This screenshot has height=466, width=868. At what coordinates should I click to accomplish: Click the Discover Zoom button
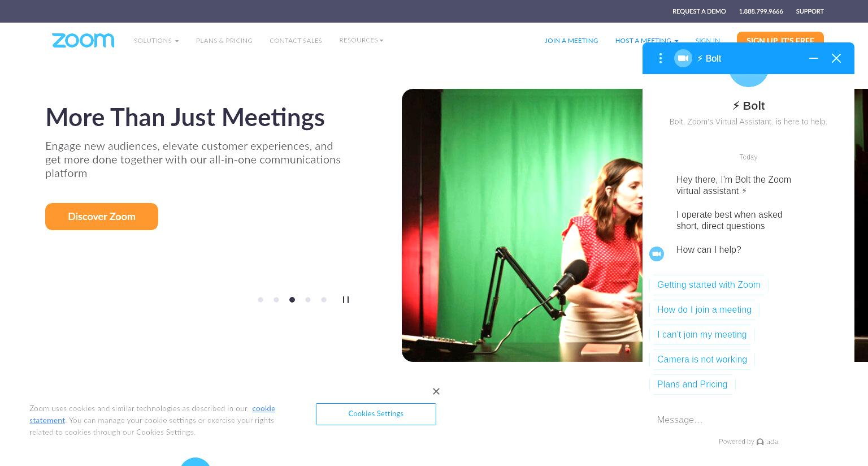(102, 217)
